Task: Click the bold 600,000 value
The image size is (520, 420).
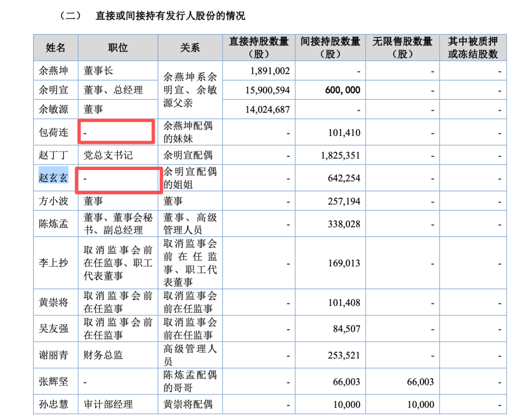Action: click(343, 90)
